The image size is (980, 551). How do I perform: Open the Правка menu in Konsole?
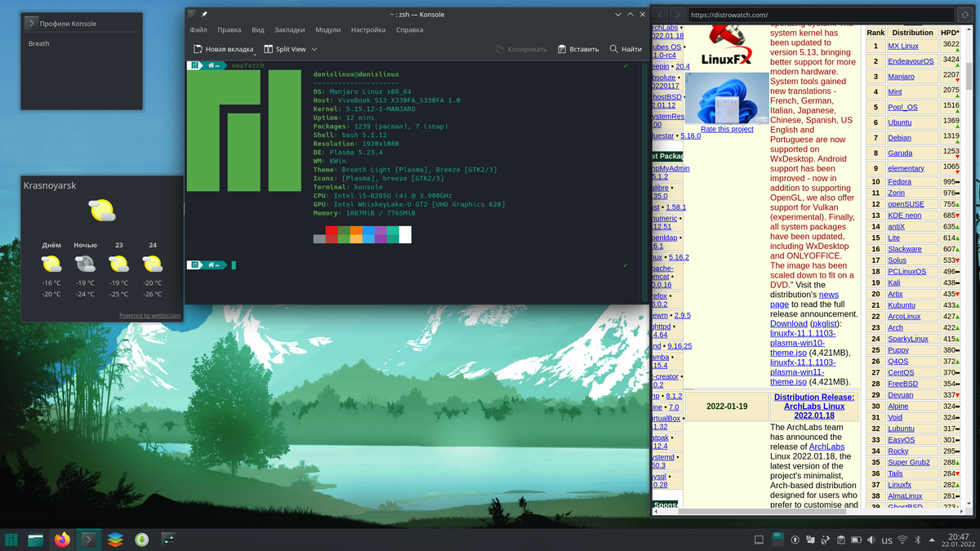coord(229,29)
